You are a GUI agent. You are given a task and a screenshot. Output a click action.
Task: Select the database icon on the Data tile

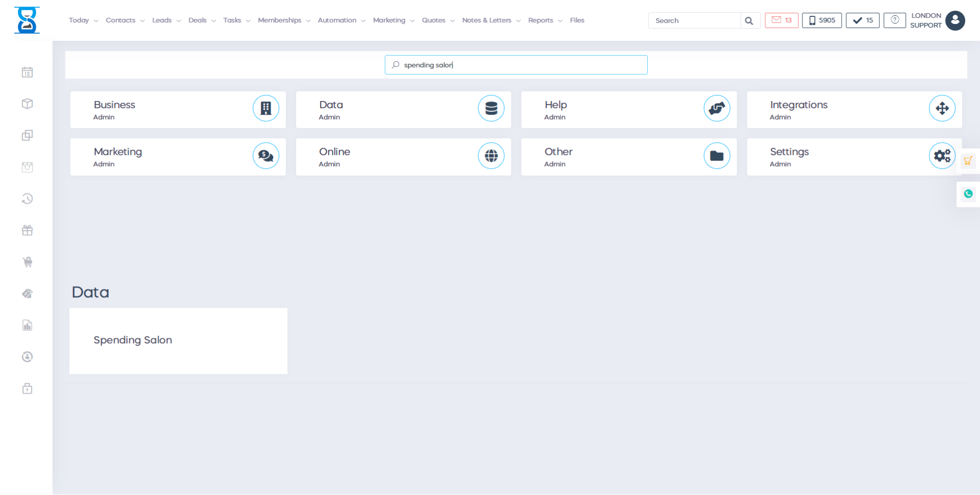pos(491,108)
